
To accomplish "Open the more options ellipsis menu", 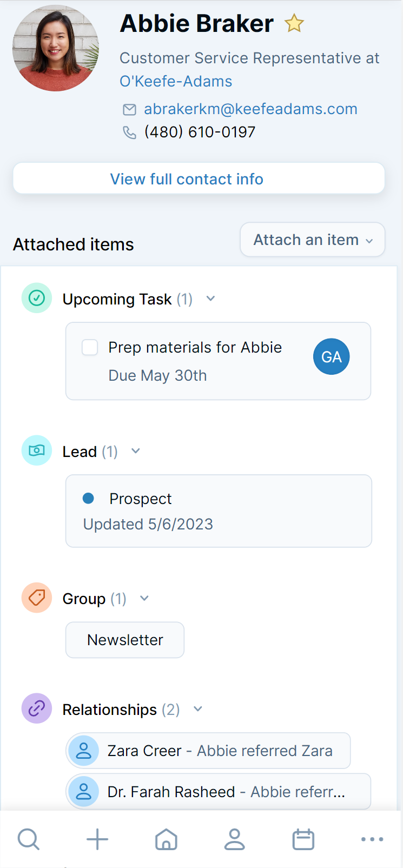I will point(372,839).
